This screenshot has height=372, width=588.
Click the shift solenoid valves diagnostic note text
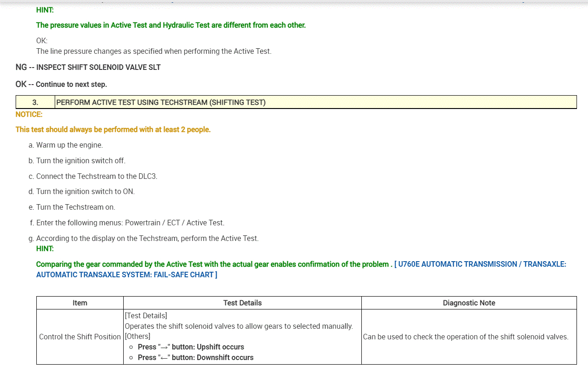coord(466,337)
